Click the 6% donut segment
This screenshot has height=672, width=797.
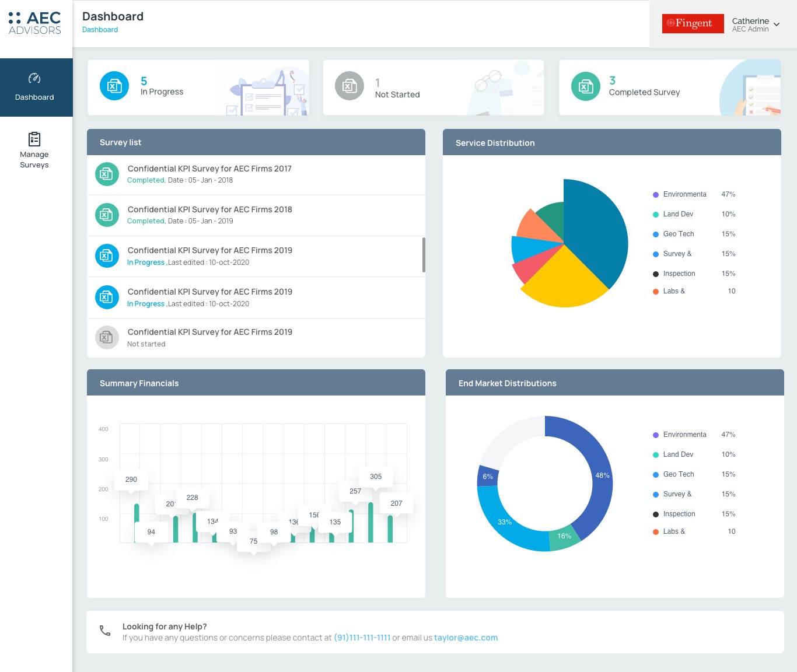(488, 477)
